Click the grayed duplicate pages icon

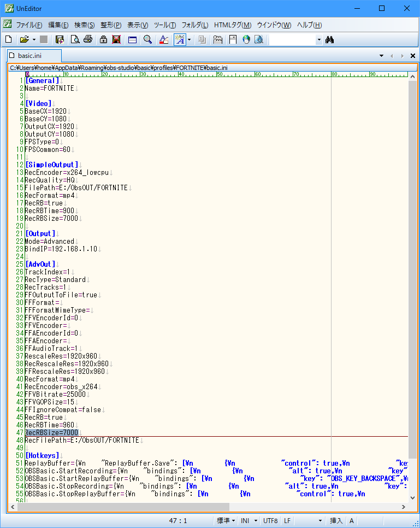click(202, 39)
